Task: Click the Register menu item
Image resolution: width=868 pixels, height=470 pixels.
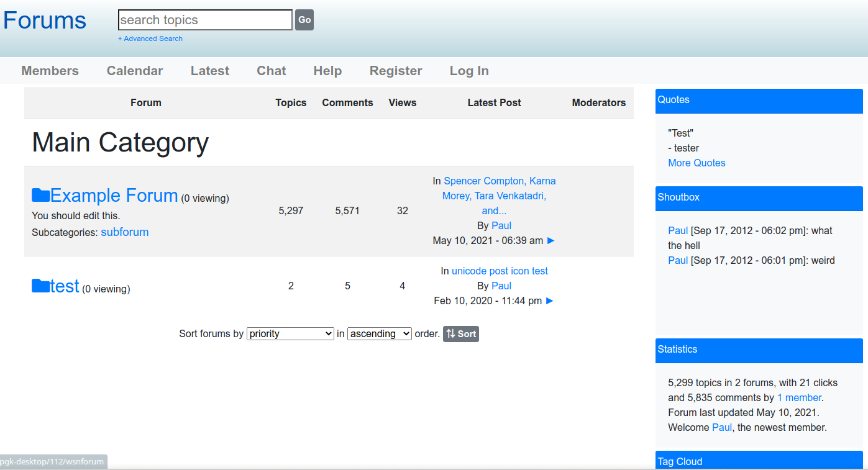Action: coord(396,71)
